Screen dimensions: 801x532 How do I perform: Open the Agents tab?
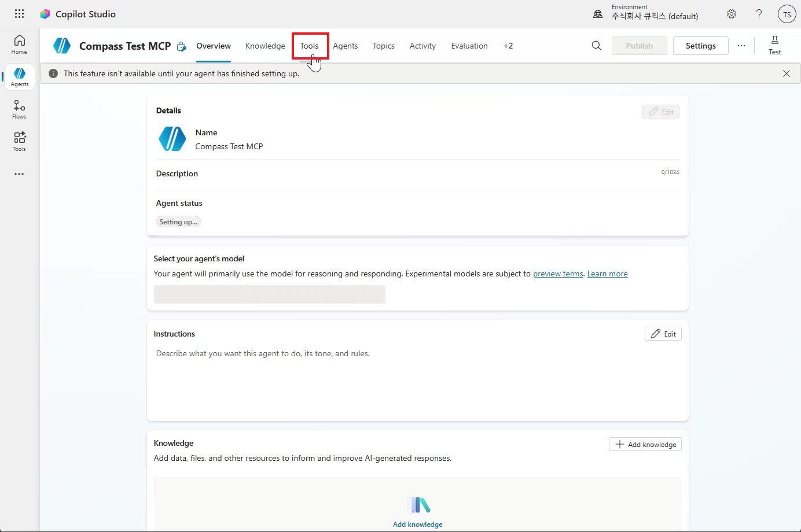(346, 46)
